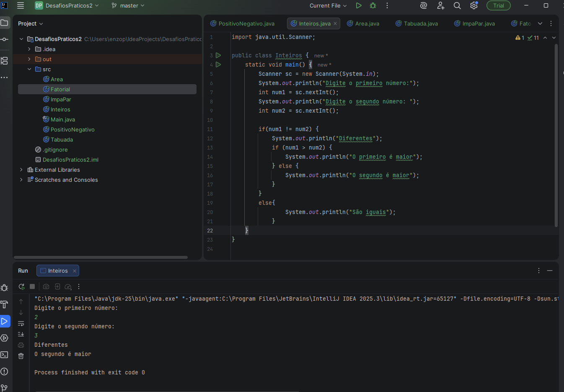Click the Project panel horizontal scrollbar
Viewport: 564px width, 392px height.
[x=101, y=257]
